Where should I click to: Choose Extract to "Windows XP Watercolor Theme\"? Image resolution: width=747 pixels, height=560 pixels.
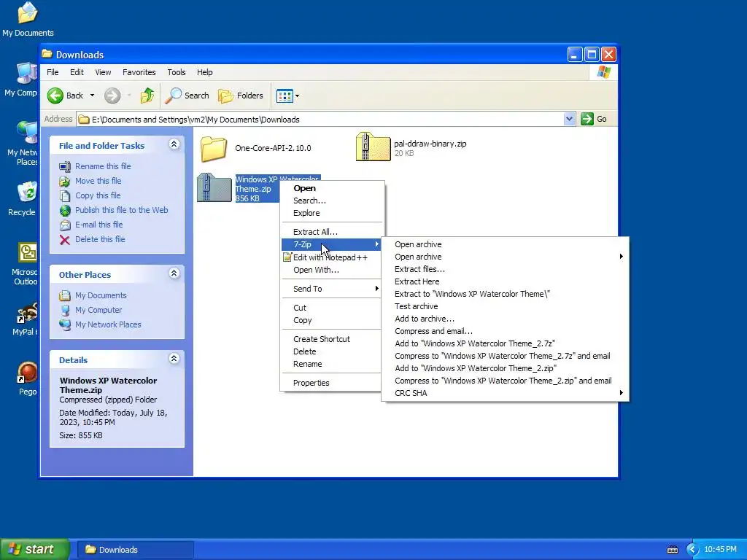click(505, 294)
